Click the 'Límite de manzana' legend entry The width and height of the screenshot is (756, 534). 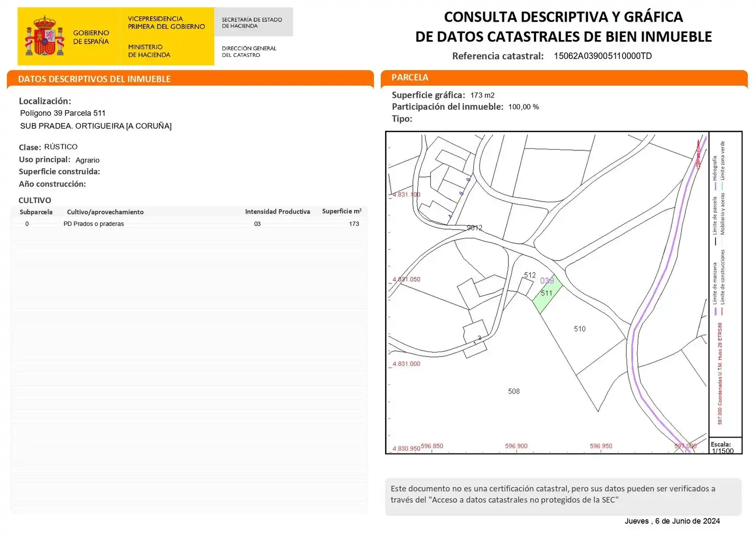click(x=714, y=288)
